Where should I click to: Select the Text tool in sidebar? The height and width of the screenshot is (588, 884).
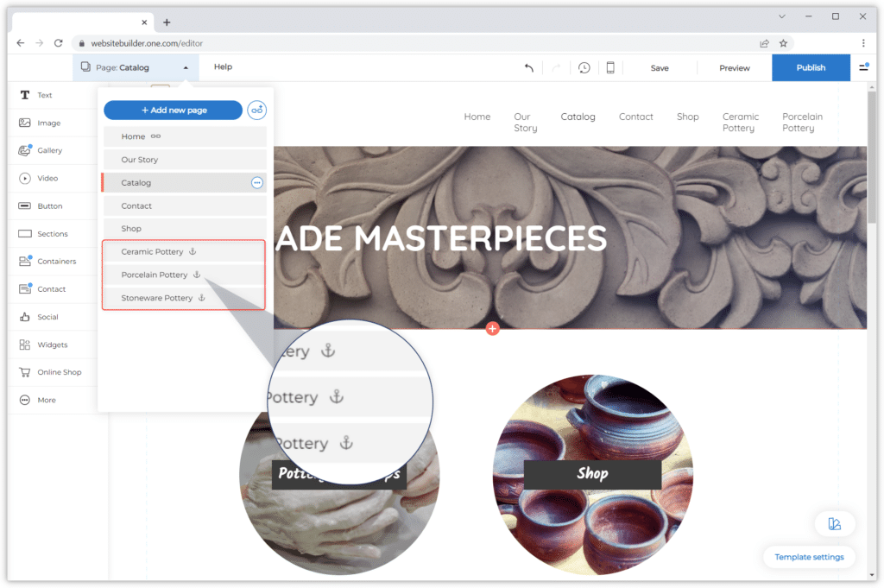pos(25,95)
